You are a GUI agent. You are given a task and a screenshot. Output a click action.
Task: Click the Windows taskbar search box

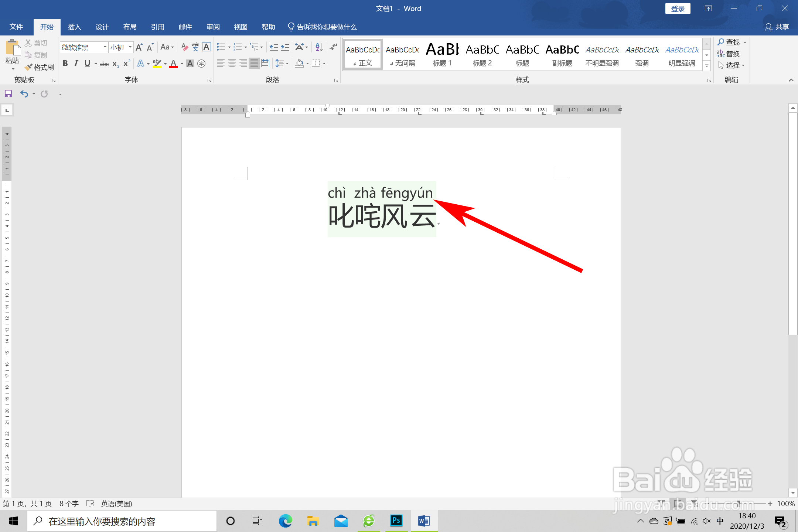(x=122, y=521)
